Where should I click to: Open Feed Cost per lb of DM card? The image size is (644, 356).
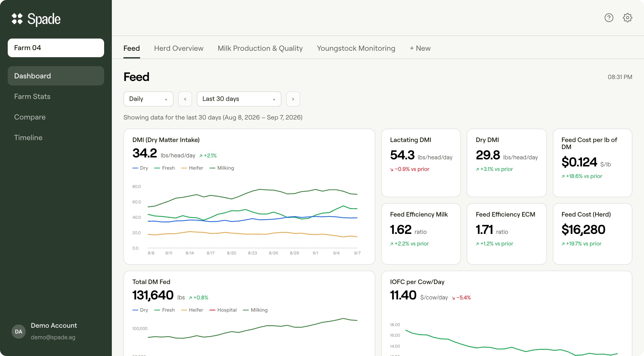coord(593,163)
